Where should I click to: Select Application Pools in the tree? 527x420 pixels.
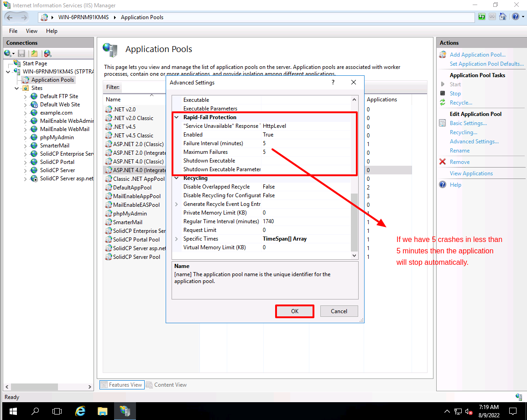(52, 80)
